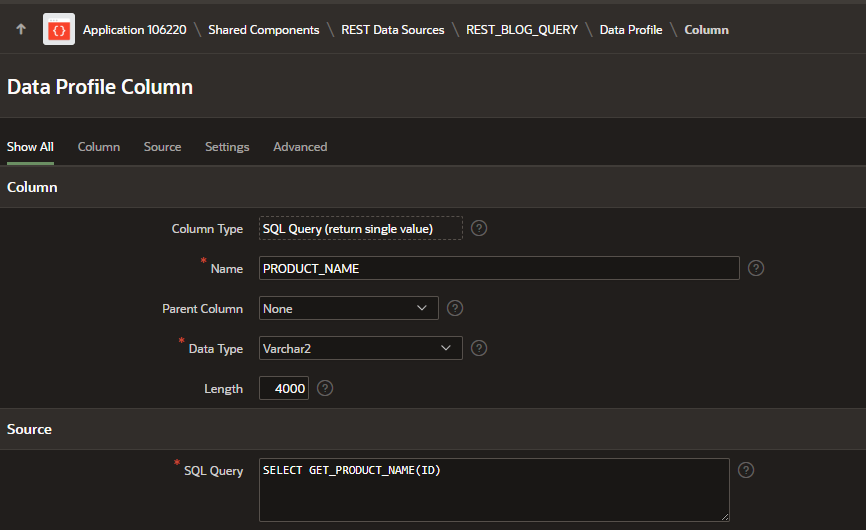Switch to the Source tab
Screen dimensions: 866x530
tap(162, 147)
